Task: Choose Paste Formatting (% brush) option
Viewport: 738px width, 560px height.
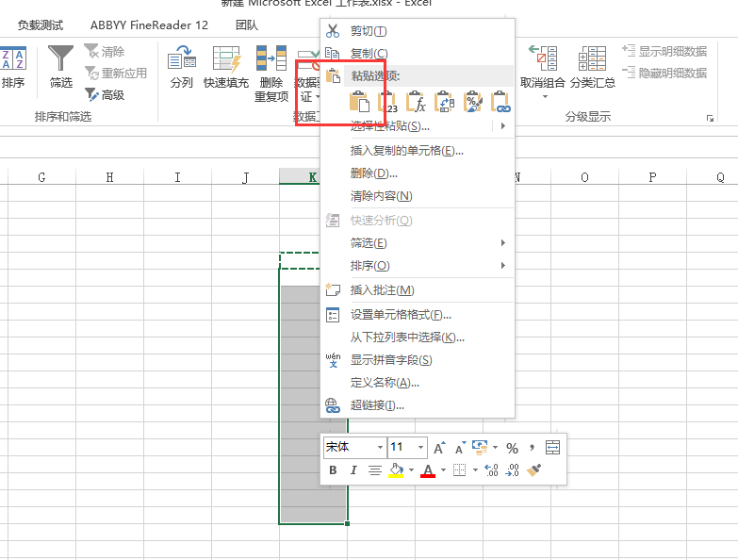Action: point(472,102)
